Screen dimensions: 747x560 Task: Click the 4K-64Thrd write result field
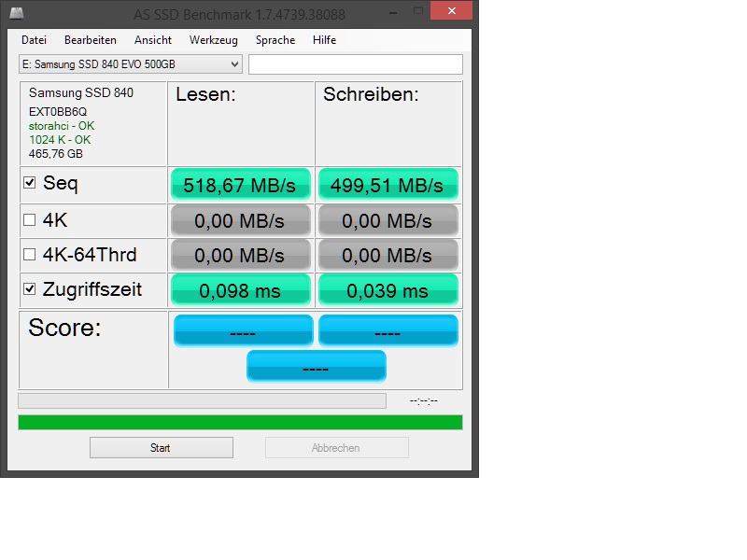pos(388,255)
